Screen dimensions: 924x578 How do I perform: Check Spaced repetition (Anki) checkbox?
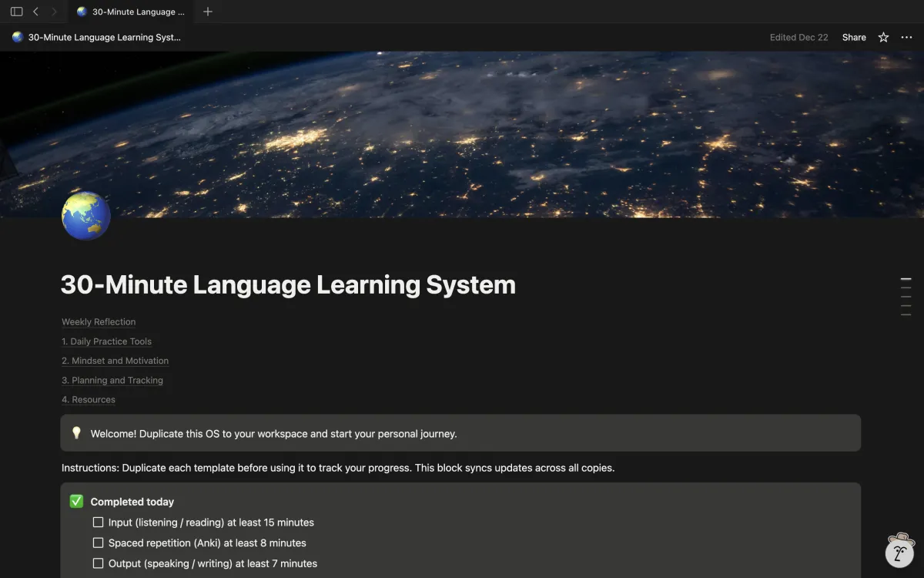point(98,543)
